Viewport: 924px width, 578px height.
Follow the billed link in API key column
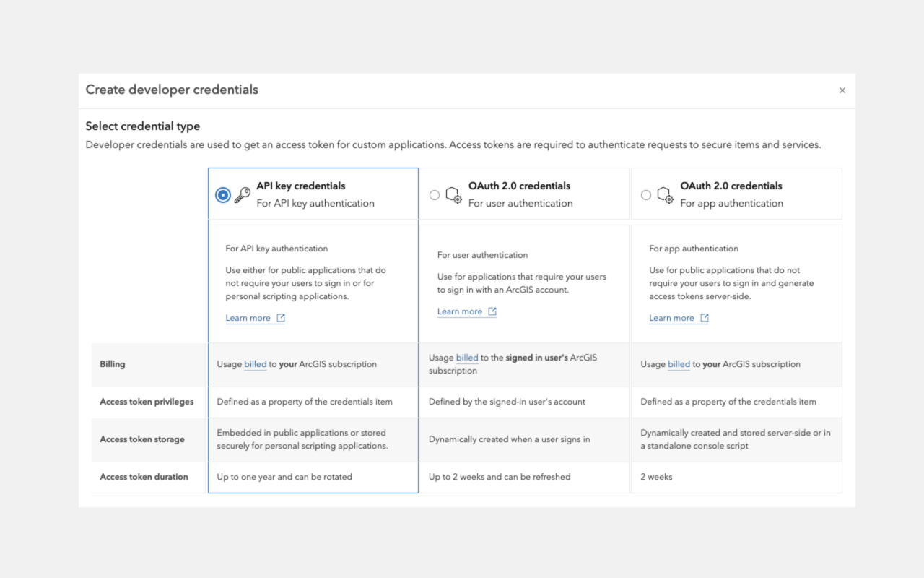pos(256,364)
